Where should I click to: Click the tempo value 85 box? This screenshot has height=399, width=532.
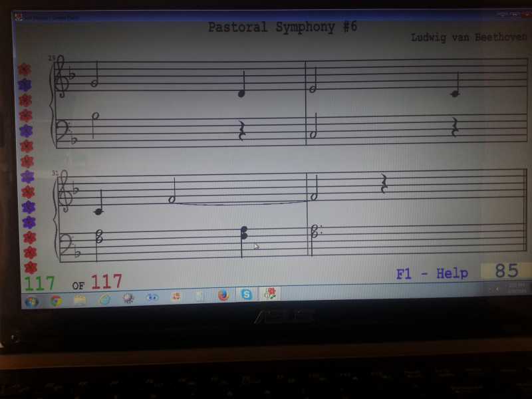pos(506,271)
